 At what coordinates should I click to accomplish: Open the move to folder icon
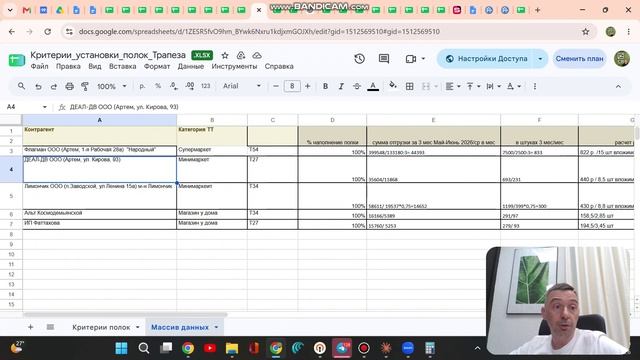(x=241, y=56)
